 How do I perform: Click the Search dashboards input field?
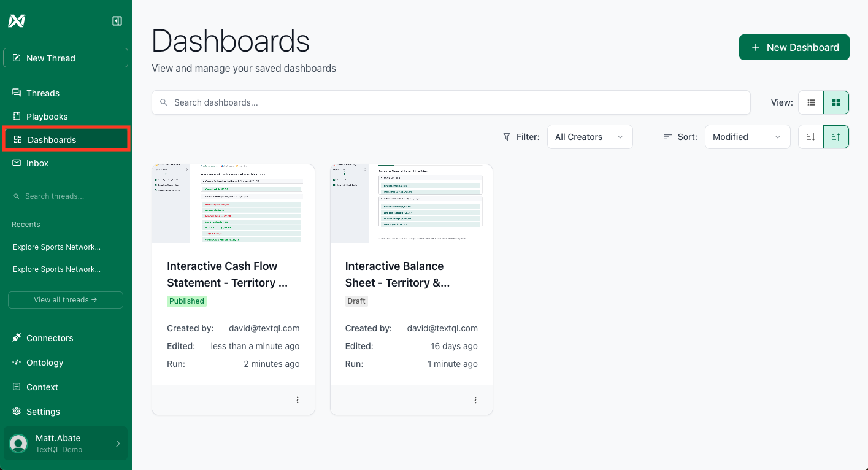451,102
